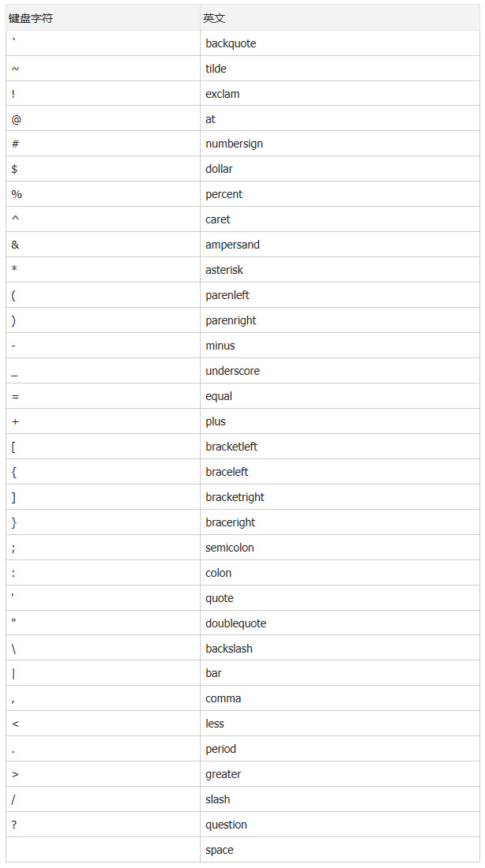
Task: Click the 'bracketleft' table cell
Action: 231,447
